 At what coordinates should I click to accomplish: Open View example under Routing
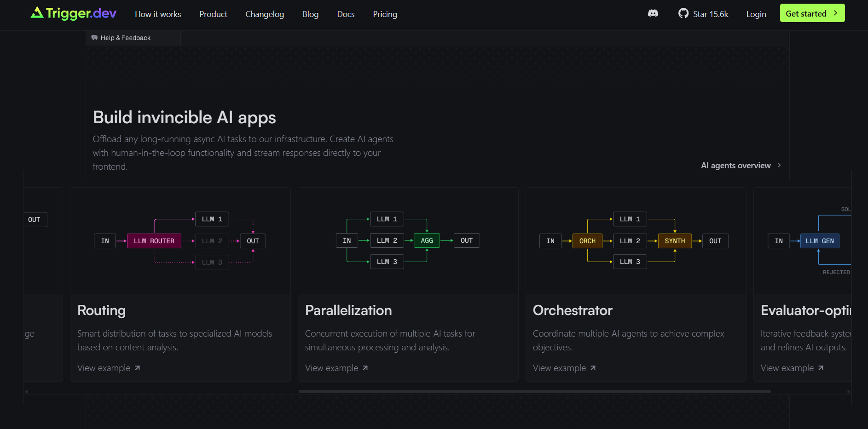[109, 368]
